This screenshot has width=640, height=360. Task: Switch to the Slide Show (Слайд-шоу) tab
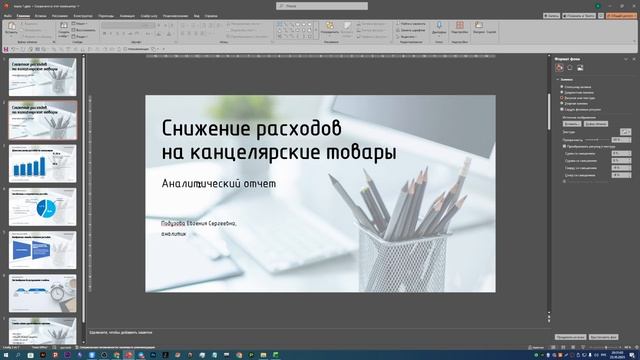(x=149, y=16)
